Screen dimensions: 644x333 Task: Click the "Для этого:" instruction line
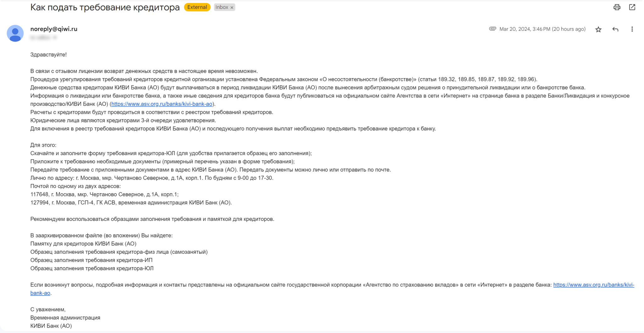pos(43,145)
